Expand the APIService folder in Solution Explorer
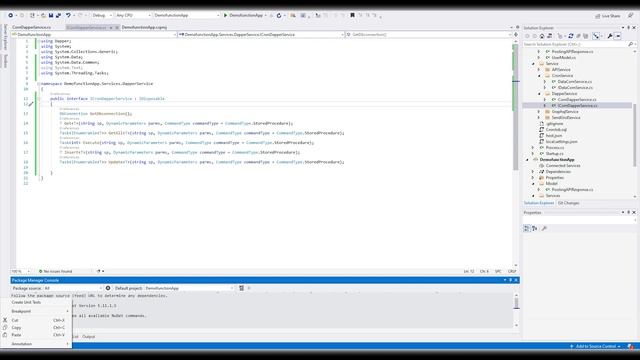This screenshot has width=640, height=360. [539, 70]
